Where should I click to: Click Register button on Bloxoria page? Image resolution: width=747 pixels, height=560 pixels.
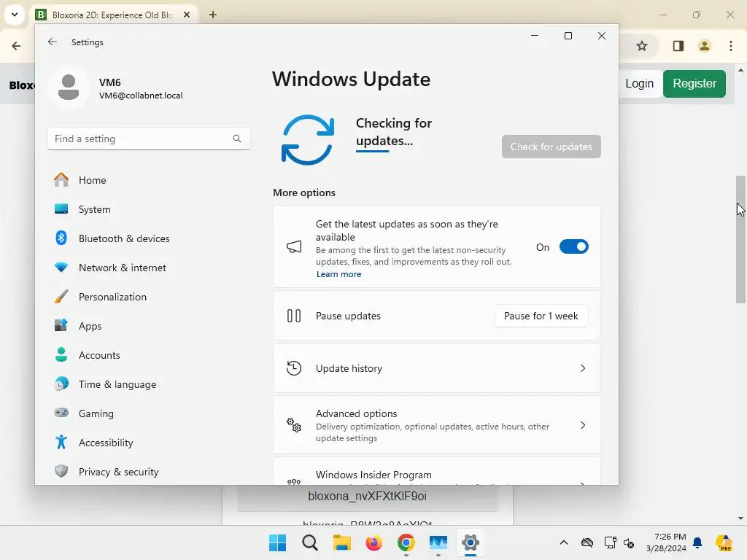coord(694,84)
